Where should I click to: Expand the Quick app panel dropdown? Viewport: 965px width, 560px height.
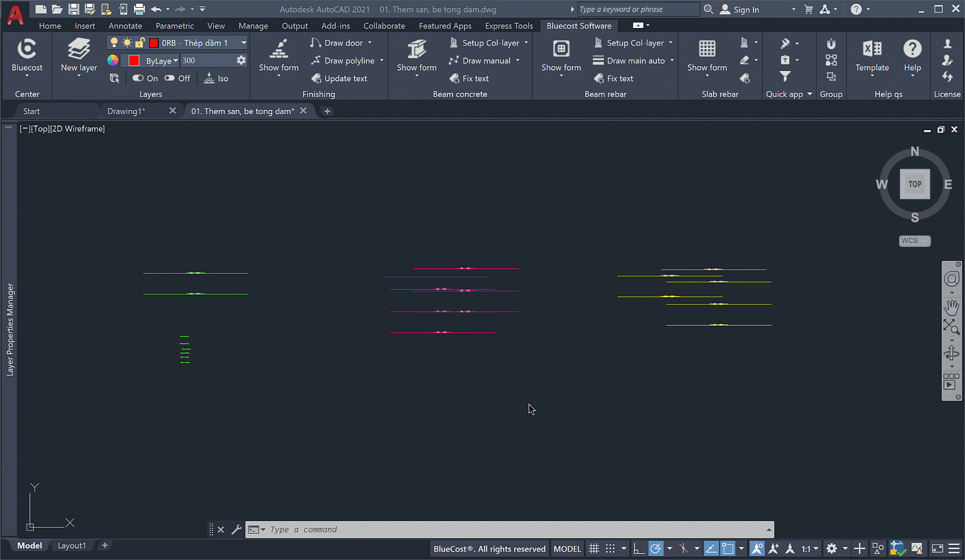pos(809,94)
